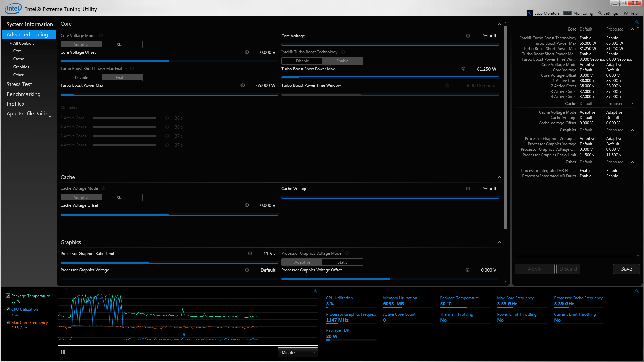The height and width of the screenshot is (362, 644).
Task: Click the Apply button
Action: (534, 269)
